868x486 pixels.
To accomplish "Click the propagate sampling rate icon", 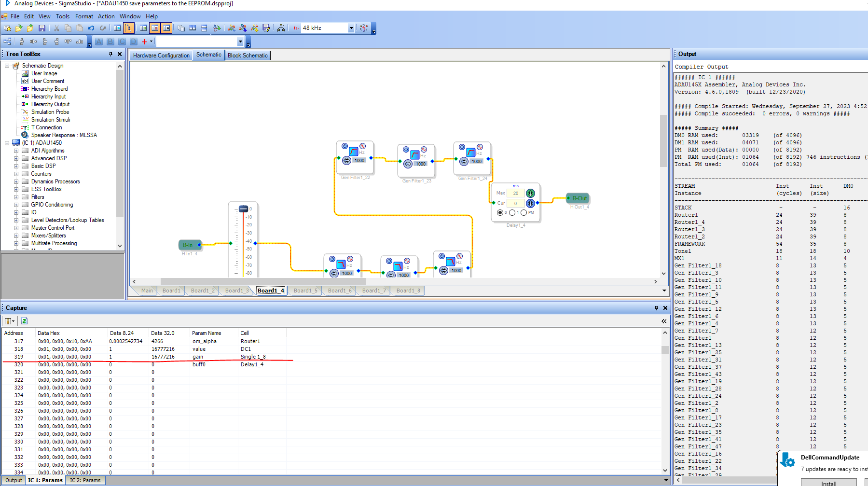I will (364, 28).
